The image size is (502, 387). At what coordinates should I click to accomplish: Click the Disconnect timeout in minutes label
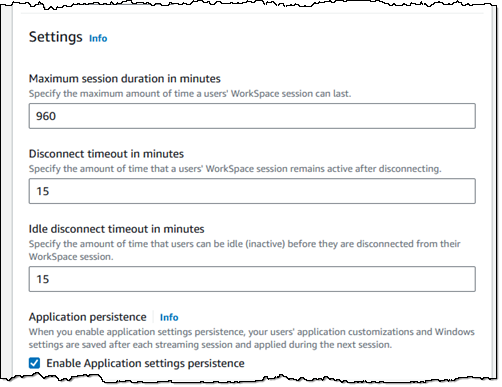[x=106, y=154]
